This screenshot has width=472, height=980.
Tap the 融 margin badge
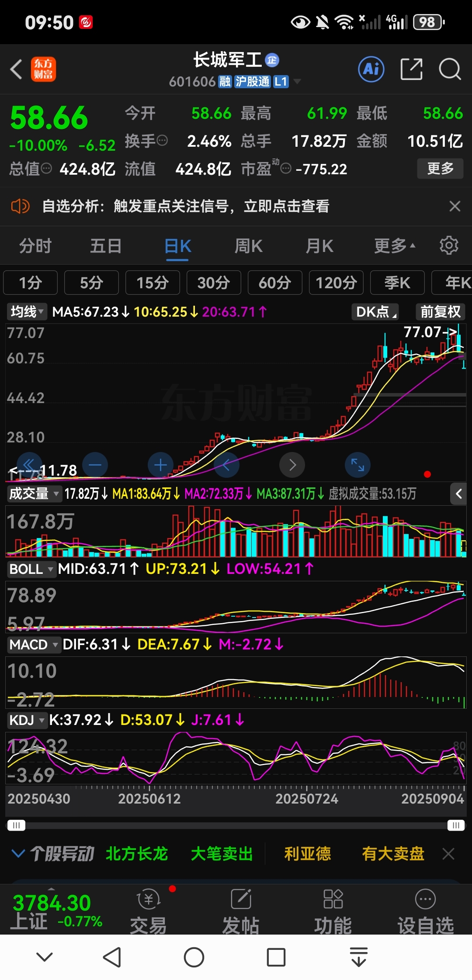point(225,82)
